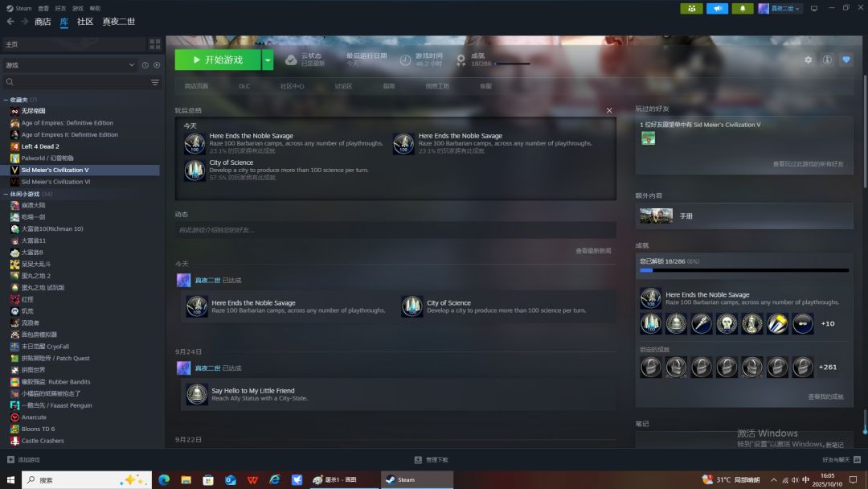Click 真夜二世 username in today's activity
This screenshot has height=489, width=868.
(207, 280)
